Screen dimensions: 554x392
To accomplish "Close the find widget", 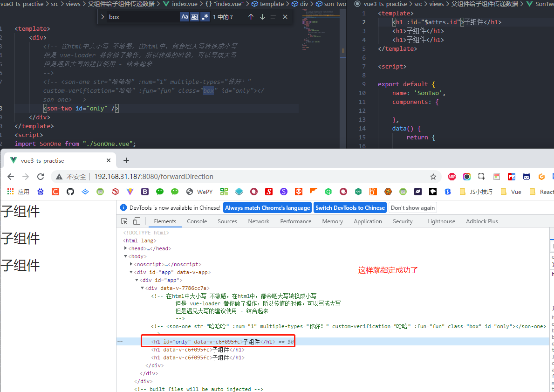I will (x=285, y=17).
